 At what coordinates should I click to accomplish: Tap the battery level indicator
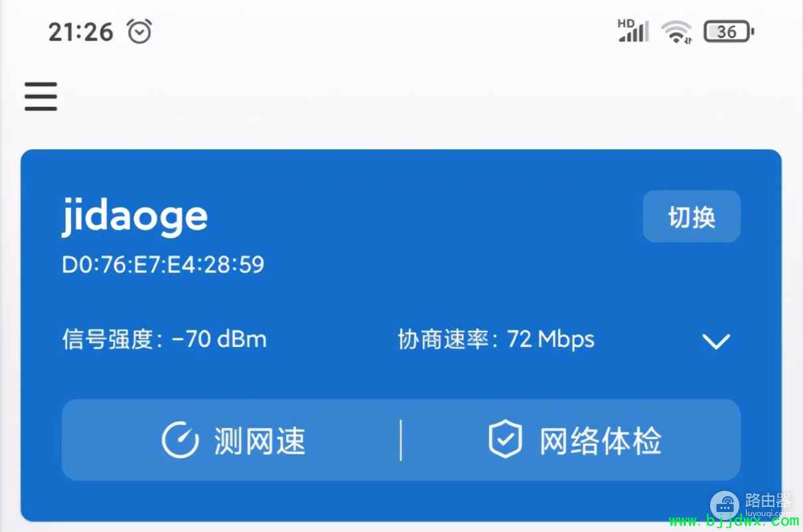click(x=729, y=31)
